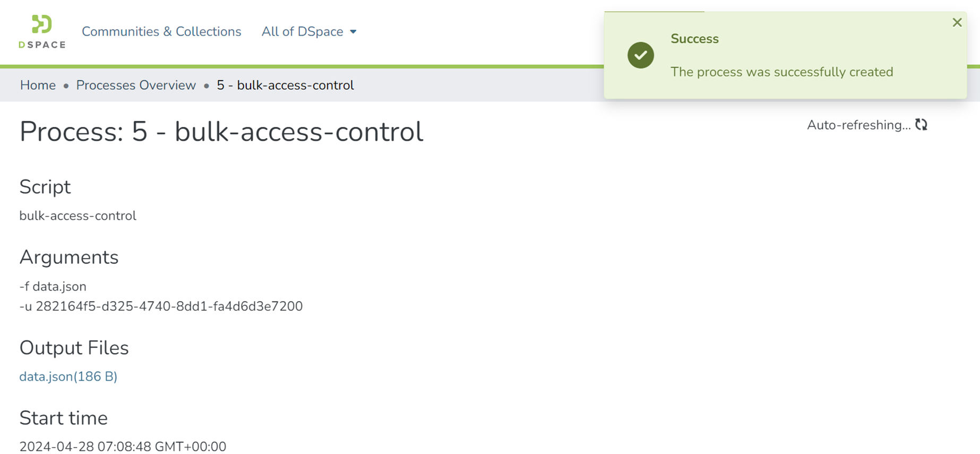This screenshot has width=980, height=454.
Task: Expand the All of DSpace menu
Action: click(x=303, y=32)
